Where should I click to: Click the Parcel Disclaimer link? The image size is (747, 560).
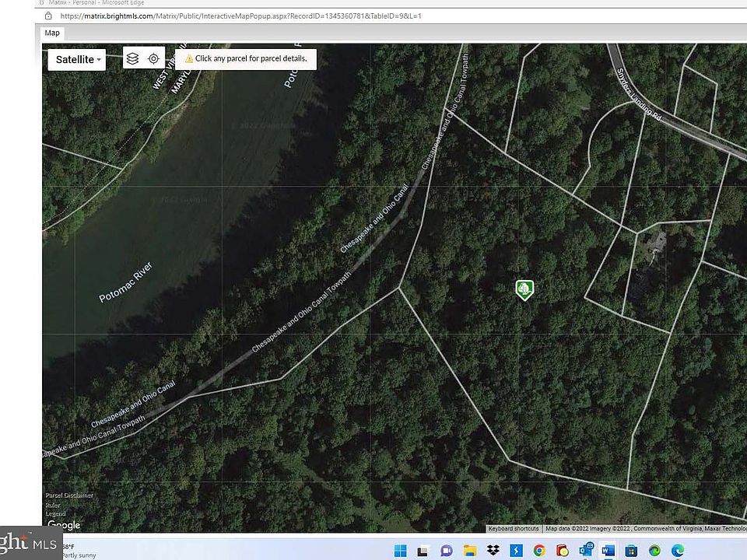pyautogui.click(x=68, y=495)
